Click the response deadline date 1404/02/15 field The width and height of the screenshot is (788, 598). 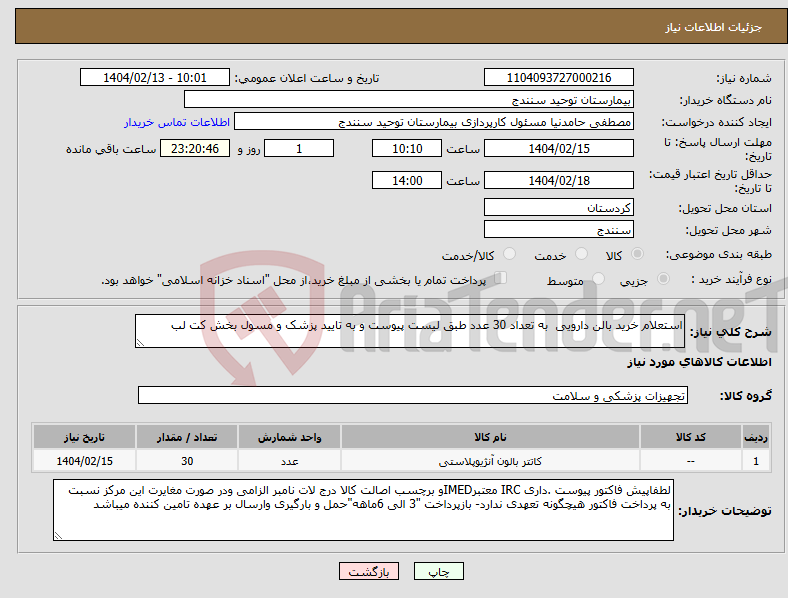point(559,148)
